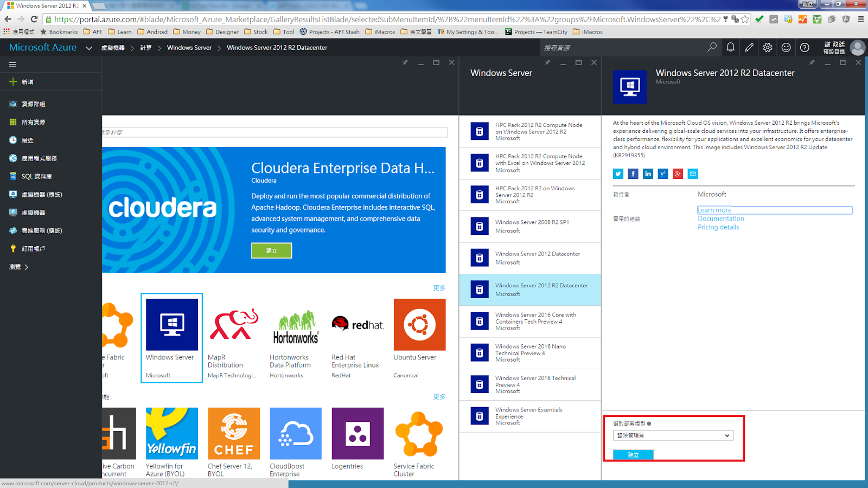This screenshot has height=488, width=868.
Task: Go to Windows Server breadcrumb
Action: click(189, 48)
